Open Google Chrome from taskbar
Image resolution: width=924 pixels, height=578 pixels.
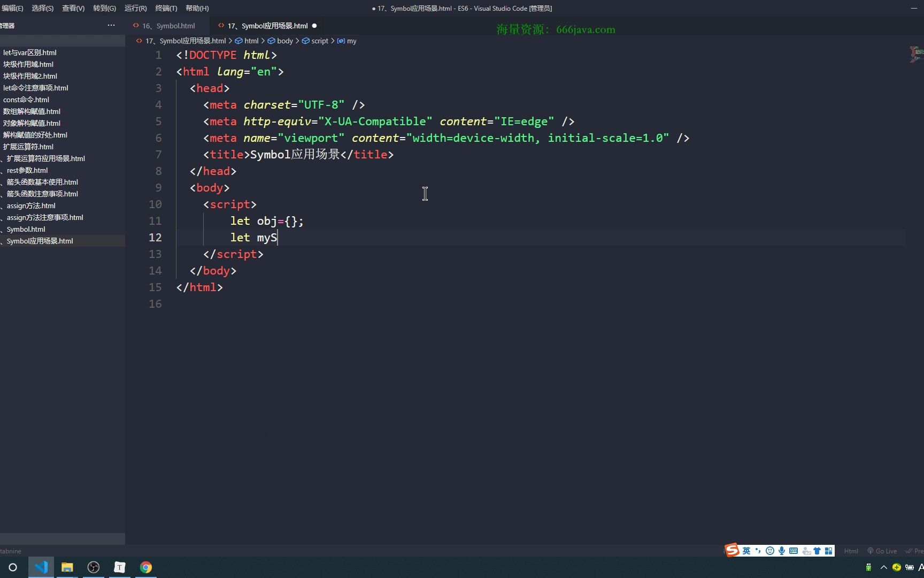(x=146, y=567)
